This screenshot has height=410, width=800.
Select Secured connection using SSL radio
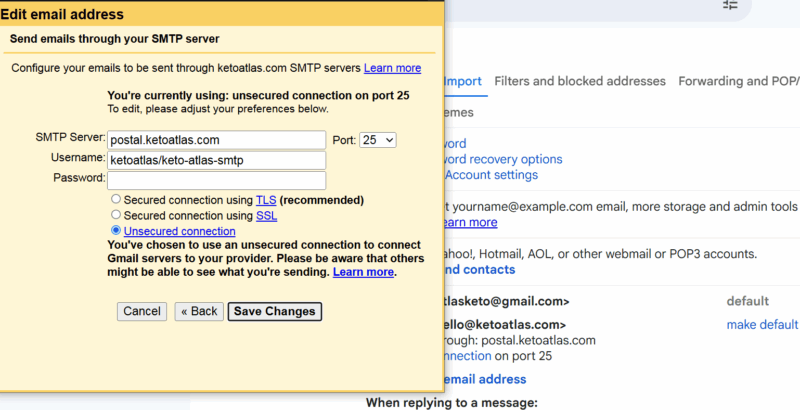[x=116, y=215]
